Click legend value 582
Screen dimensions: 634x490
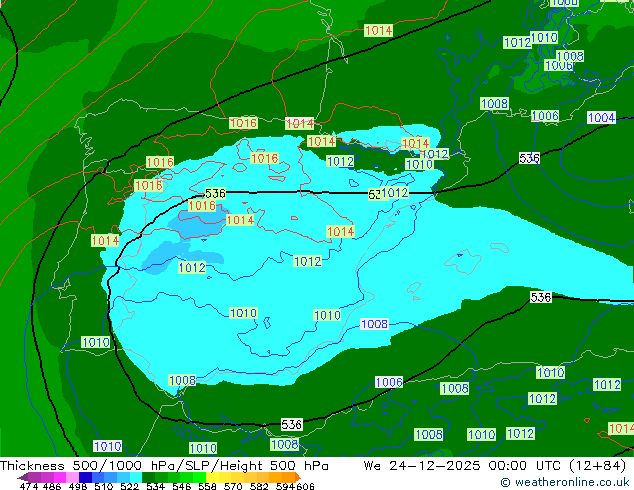click(x=259, y=486)
